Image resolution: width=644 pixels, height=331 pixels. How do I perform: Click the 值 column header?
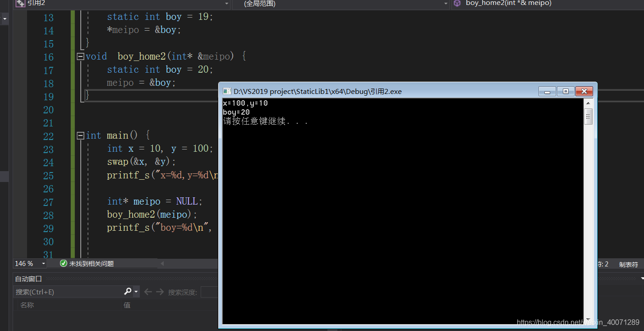click(x=127, y=305)
